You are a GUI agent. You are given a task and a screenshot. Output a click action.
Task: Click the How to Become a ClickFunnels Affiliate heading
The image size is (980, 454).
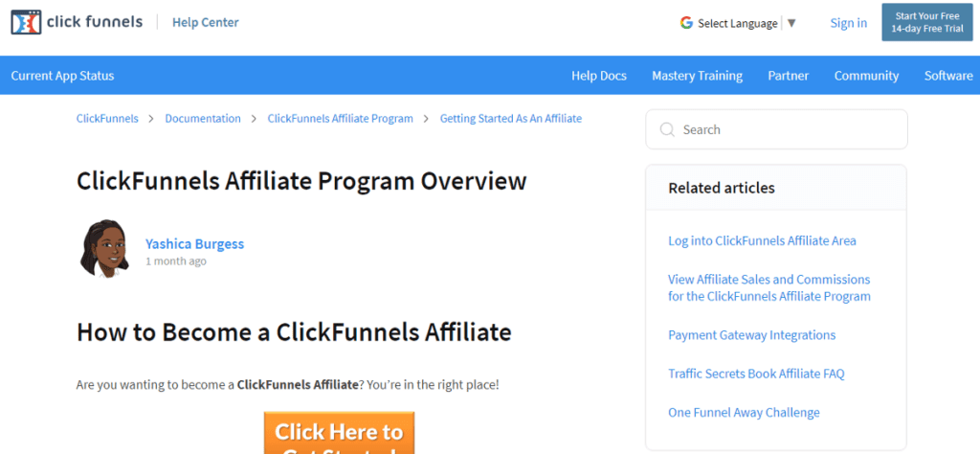tap(294, 332)
